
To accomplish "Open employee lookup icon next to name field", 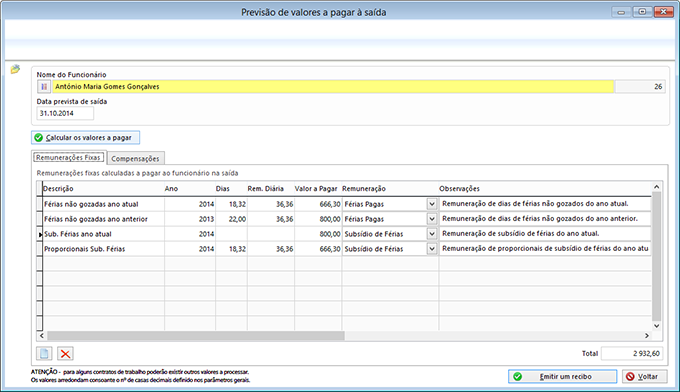I will tap(44, 87).
